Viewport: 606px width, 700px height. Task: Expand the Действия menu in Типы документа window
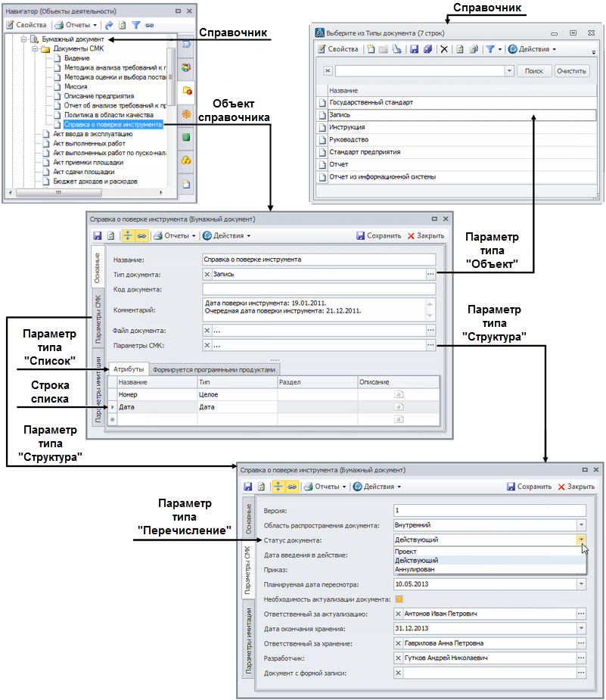(532, 49)
